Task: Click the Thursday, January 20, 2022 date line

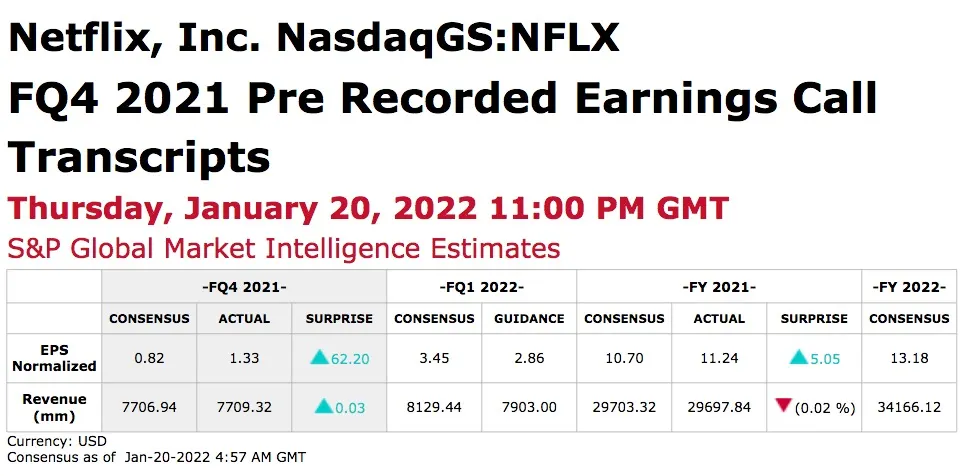Action: point(368,209)
